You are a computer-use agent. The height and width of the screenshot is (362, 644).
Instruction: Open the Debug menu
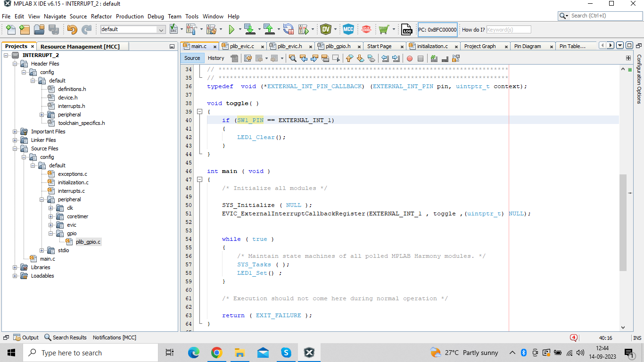coord(156,16)
